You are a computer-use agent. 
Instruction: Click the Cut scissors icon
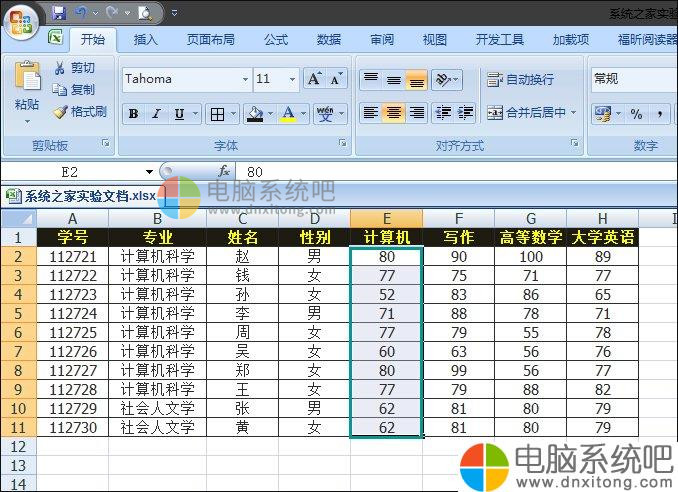(x=60, y=68)
